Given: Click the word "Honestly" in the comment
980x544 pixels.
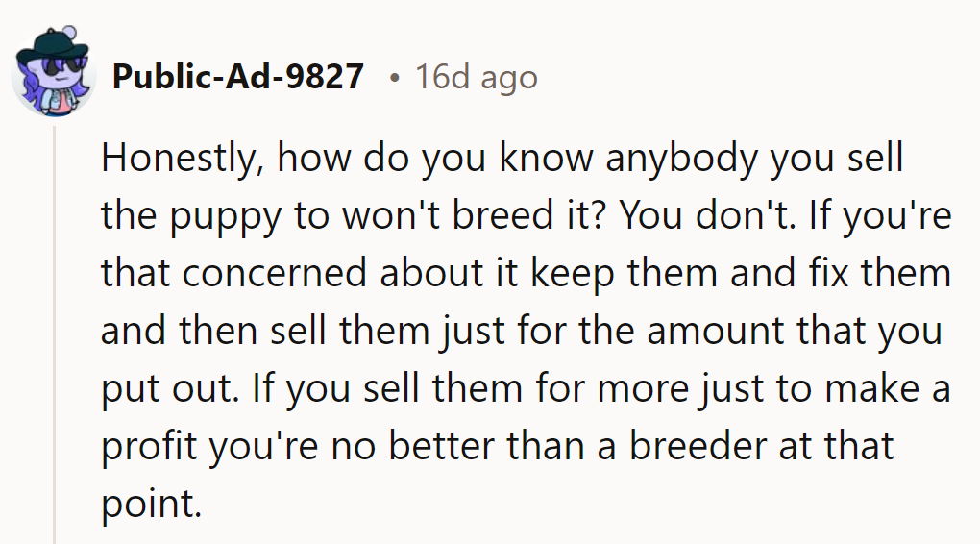Looking at the screenshot, I should pos(179,158).
